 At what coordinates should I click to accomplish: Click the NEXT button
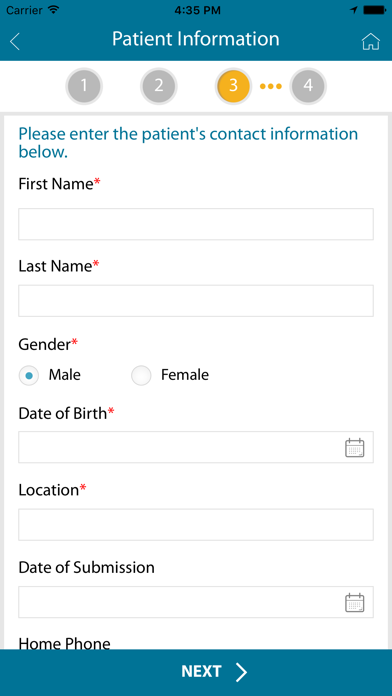[196, 672]
